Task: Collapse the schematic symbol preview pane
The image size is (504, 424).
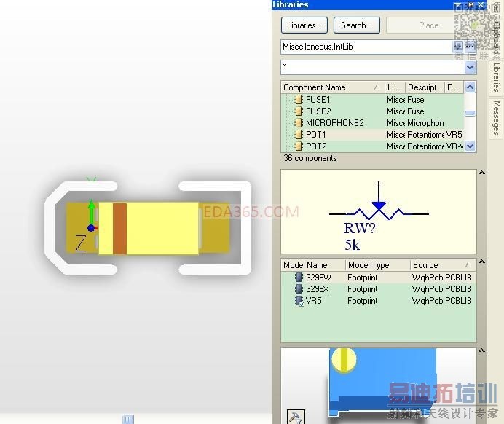Action: tap(481, 173)
